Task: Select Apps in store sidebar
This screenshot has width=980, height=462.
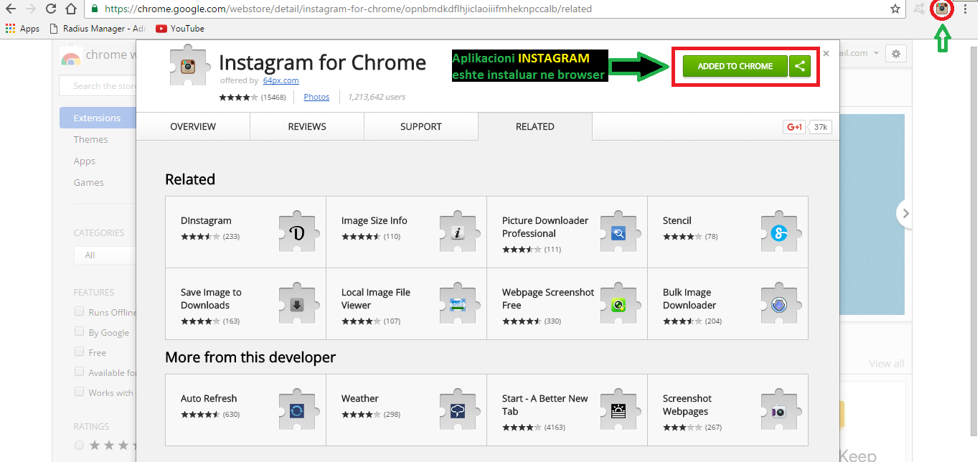Action: click(85, 161)
